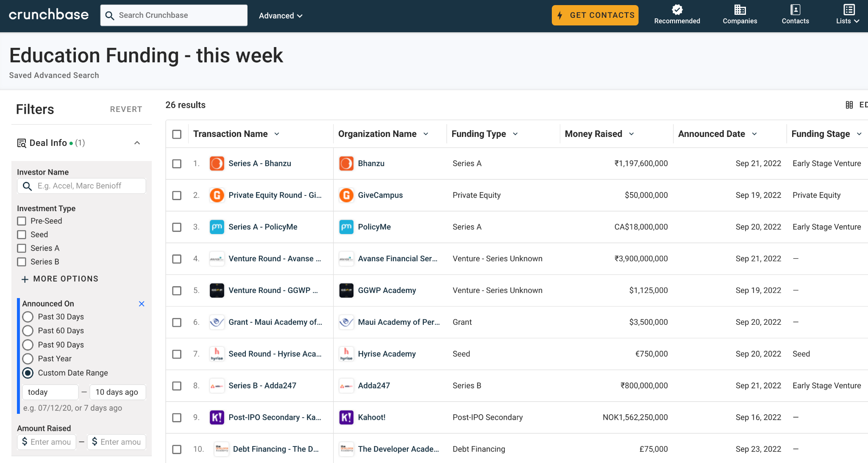Click the edit columns view icon
This screenshot has width=868, height=463.
849,105
